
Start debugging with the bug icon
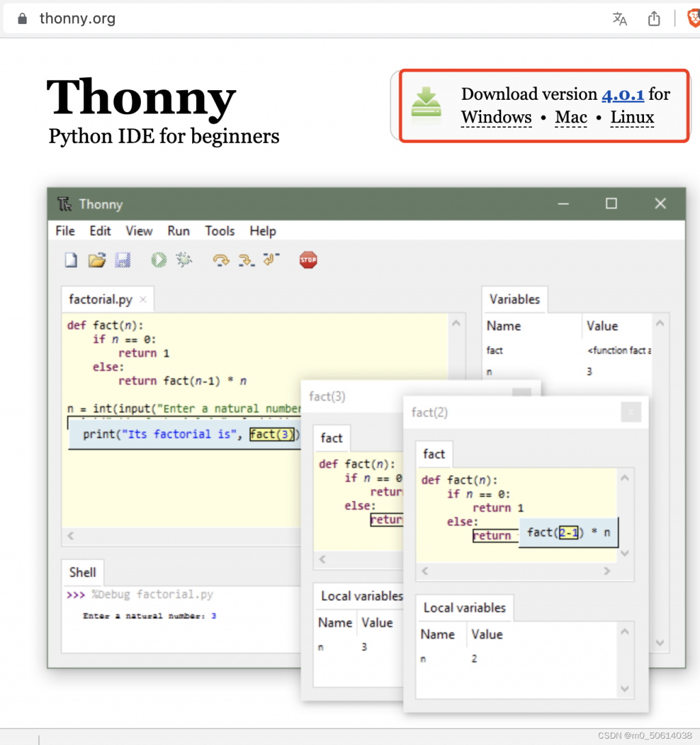[x=184, y=260]
